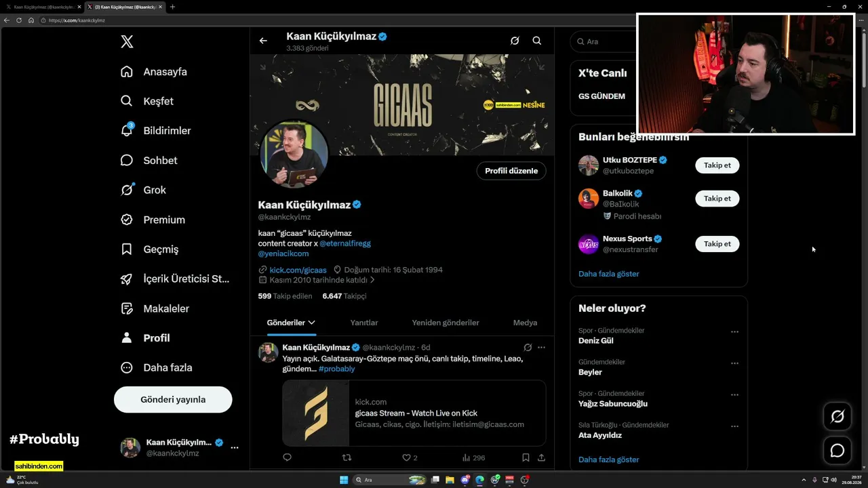Show more suggestions under Bunları beğenebilirsin

click(609, 274)
